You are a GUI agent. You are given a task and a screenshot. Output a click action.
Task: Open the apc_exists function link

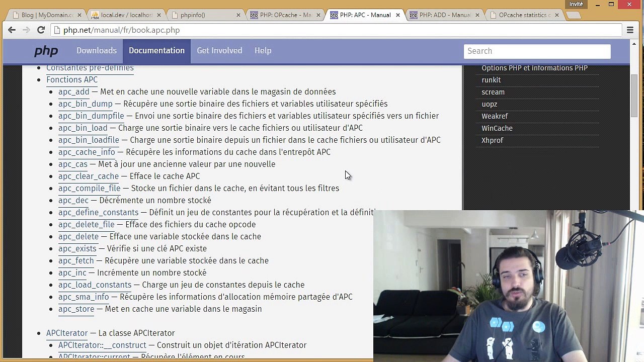pos(77,249)
